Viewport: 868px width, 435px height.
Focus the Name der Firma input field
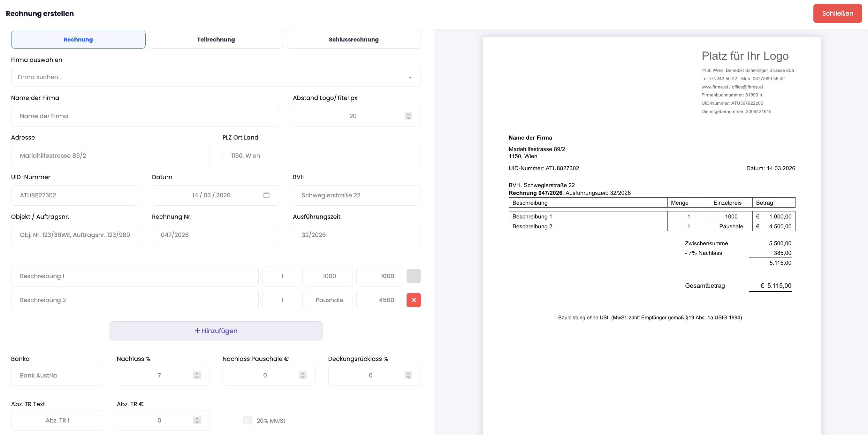[x=145, y=116]
